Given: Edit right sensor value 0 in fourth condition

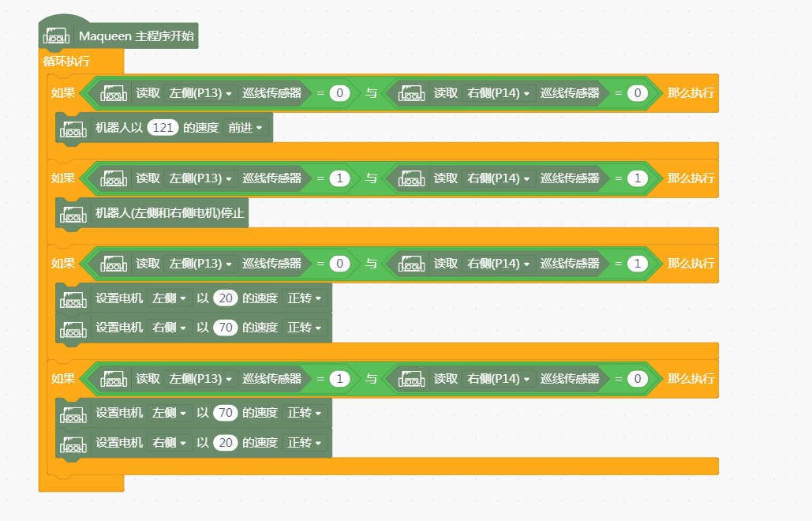Looking at the screenshot, I should click(x=638, y=379).
